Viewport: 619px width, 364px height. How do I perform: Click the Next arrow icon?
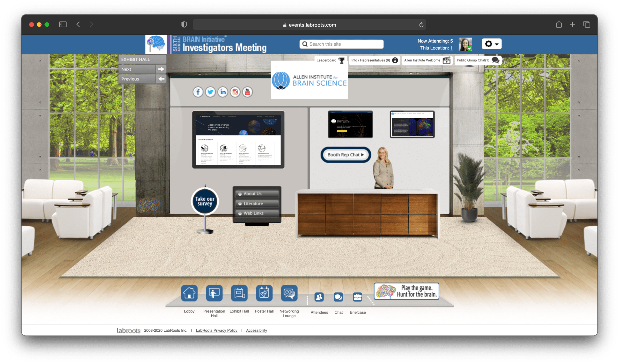click(x=161, y=69)
